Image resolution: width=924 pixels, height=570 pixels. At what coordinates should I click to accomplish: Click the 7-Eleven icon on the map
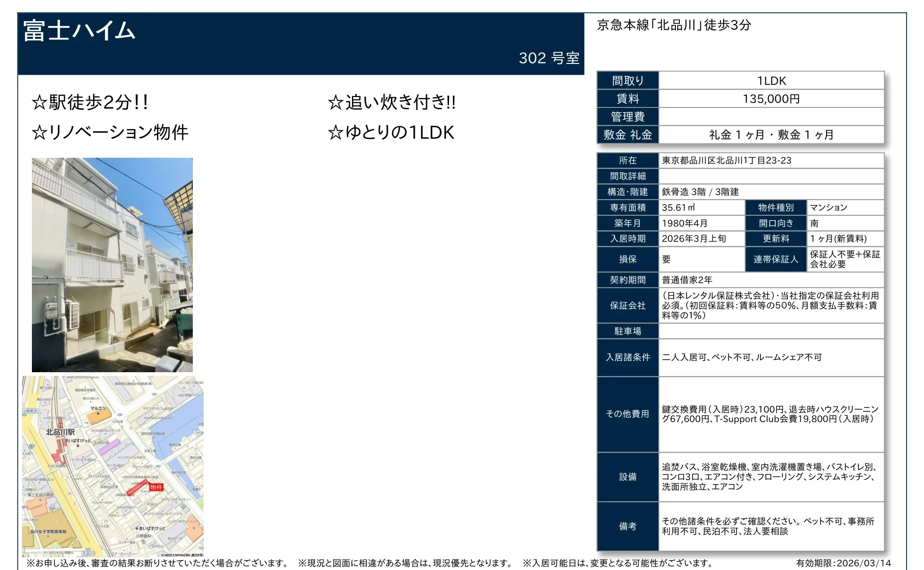tap(183, 506)
